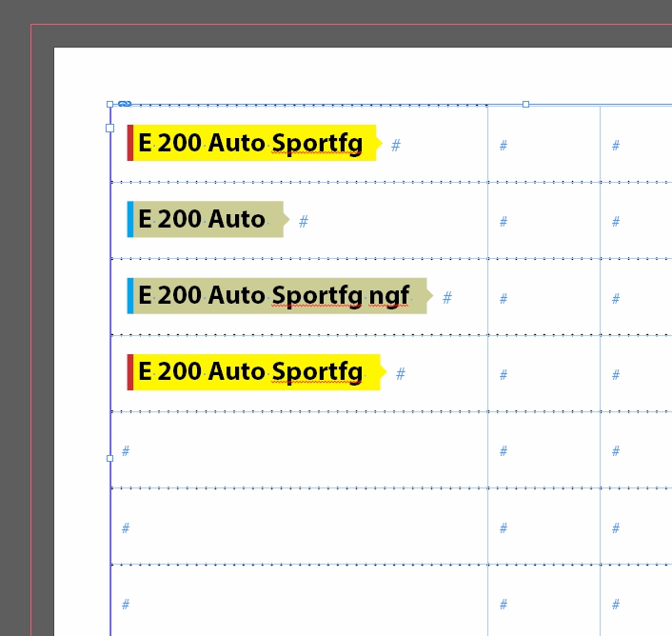Click the blue bar before the 'E 200 Auto' label
672x636 pixels.
click(130, 219)
